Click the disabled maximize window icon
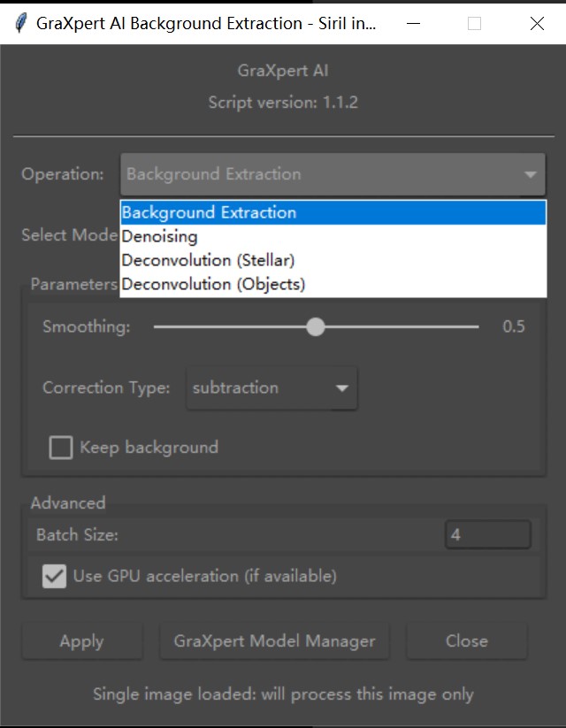 [x=474, y=23]
